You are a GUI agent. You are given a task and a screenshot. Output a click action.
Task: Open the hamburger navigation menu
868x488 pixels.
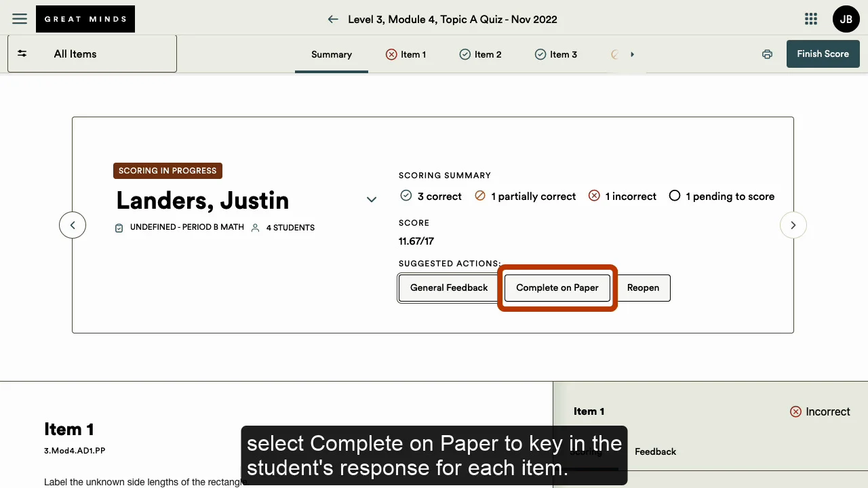(20, 19)
